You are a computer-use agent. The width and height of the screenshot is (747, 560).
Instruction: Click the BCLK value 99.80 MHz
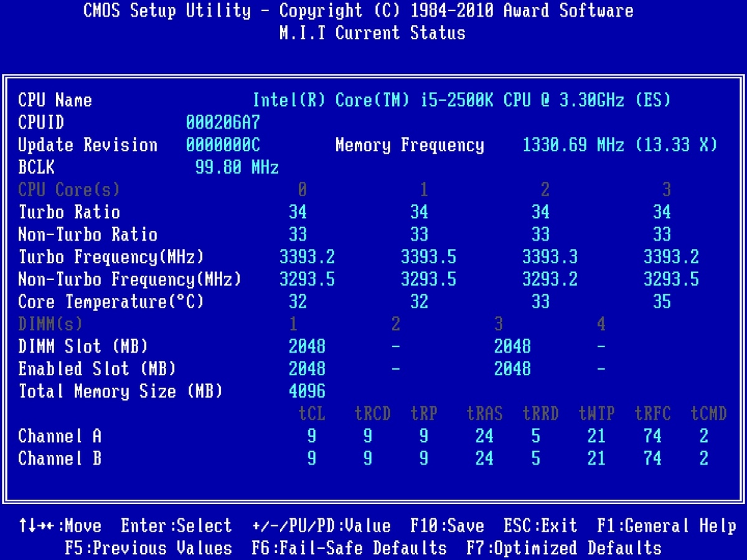[237, 167]
